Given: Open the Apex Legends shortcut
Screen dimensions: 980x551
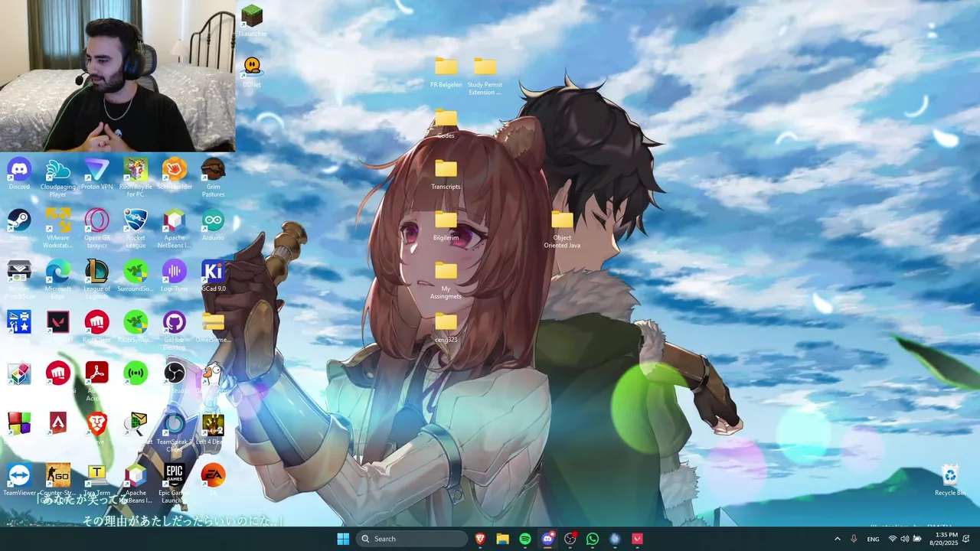Looking at the screenshot, I should click(58, 423).
